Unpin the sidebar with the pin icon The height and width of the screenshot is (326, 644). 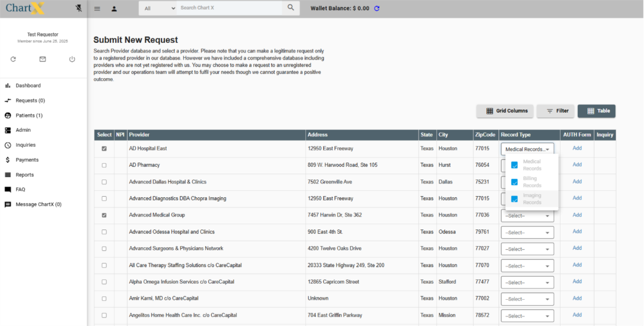tap(79, 8)
